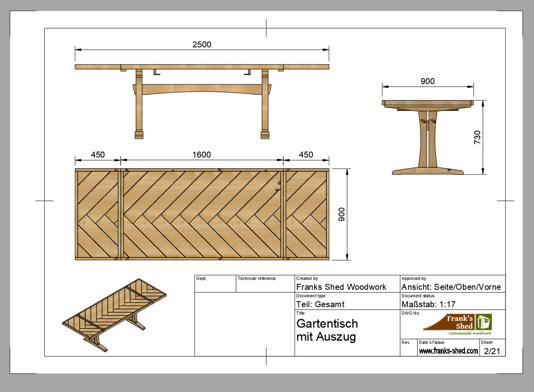
Task: Select the Ansicht: Seite/Oben/Vorne text
Action: tap(451, 287)
